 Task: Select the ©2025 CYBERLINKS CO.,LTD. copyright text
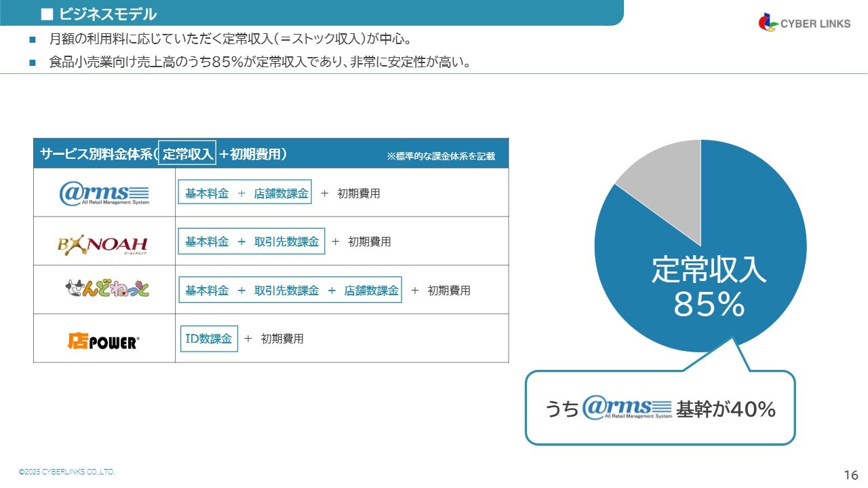coord(67,472)
